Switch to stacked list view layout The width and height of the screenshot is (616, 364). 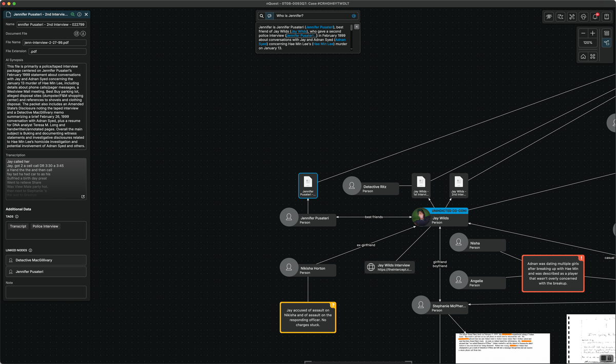coord(606,33)
